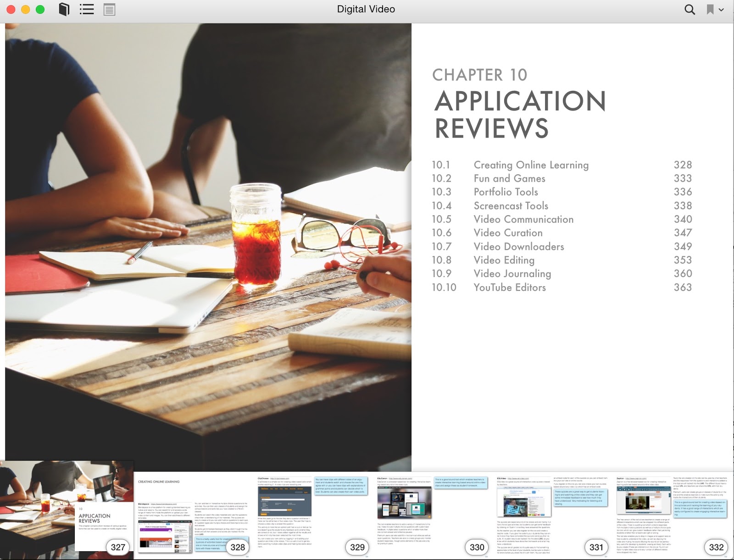Open the Screencast Tools section
Viewport: 734px width, 560px height.
click(511, 206)
